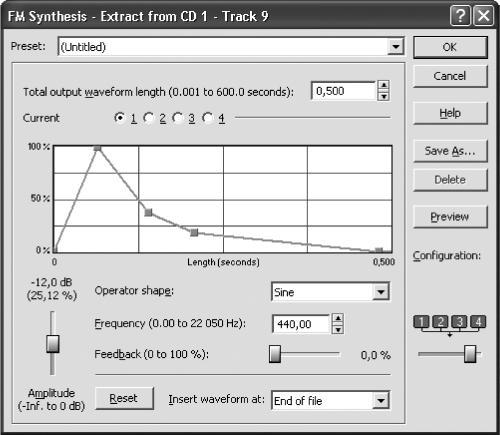
Task: Select operator 4 radio button
Action: (208, 118)
